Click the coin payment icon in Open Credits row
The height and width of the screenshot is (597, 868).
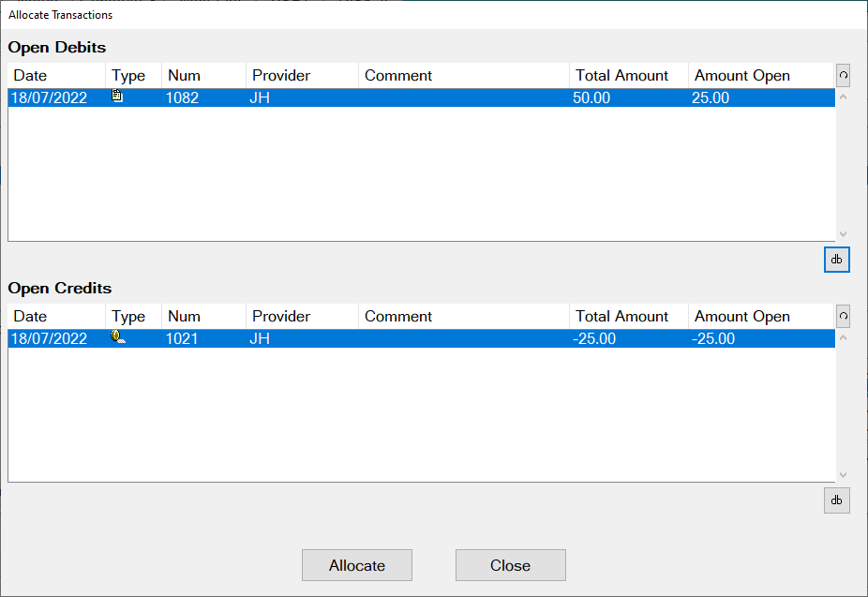119,337
